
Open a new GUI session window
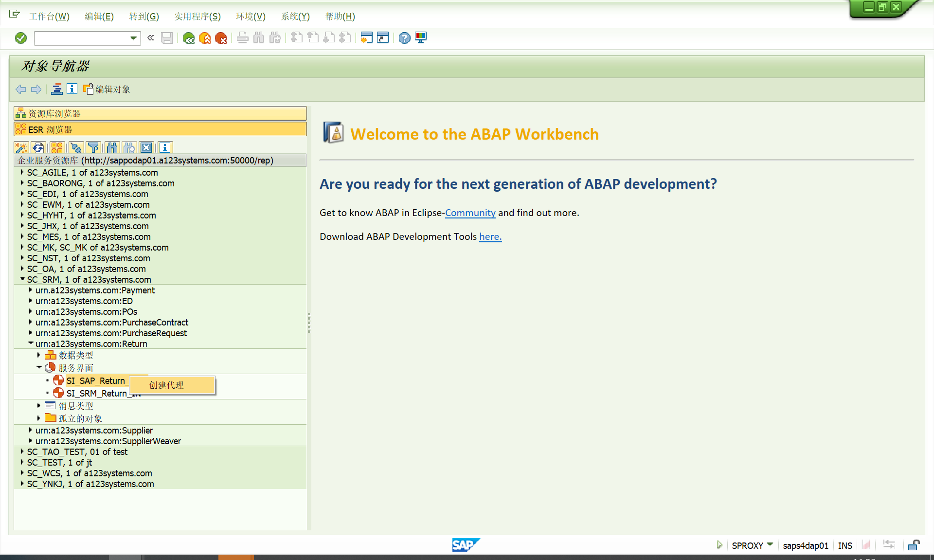(x=367, y=38)
